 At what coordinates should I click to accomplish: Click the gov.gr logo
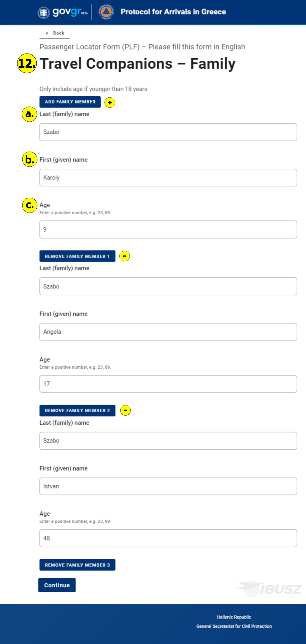coord(62,12)
